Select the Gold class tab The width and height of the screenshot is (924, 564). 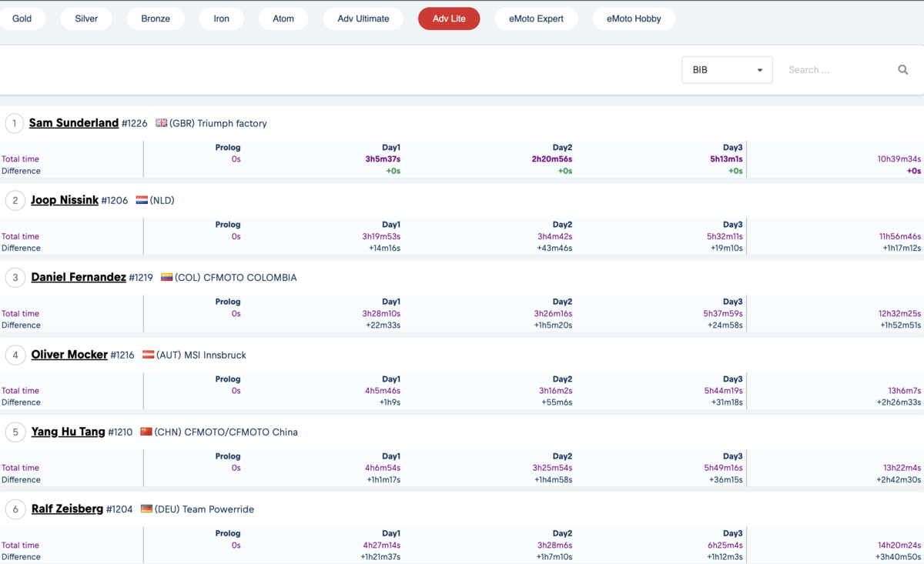[22, 18]
